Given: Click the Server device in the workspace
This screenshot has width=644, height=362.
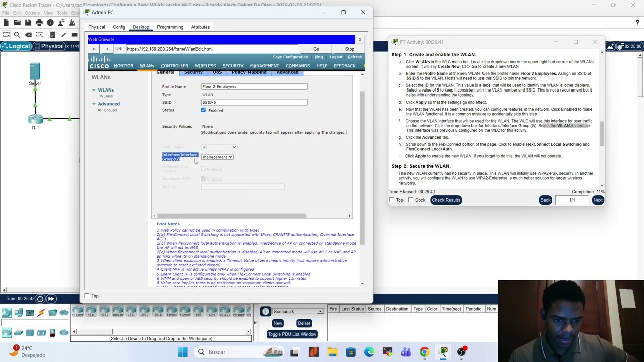Looking at the screenshot, I should click(x=35, y=72).
